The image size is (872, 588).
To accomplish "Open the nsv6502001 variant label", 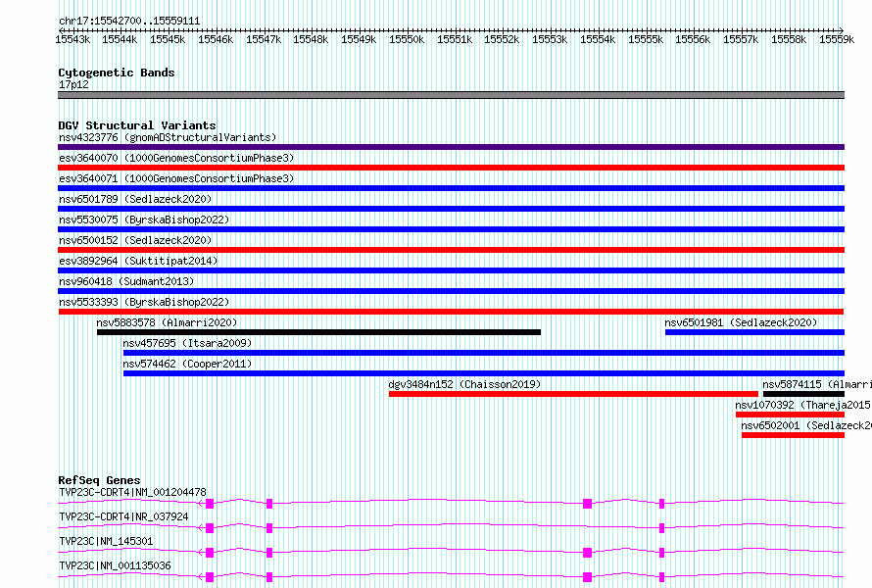I will pos(806,425).
